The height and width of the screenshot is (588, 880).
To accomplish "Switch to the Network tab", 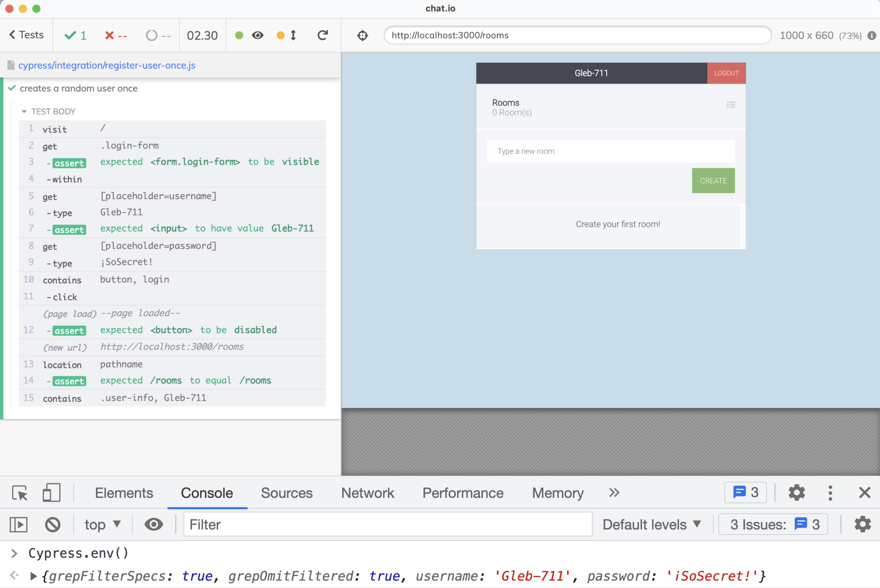I will [x=367, y=493].
